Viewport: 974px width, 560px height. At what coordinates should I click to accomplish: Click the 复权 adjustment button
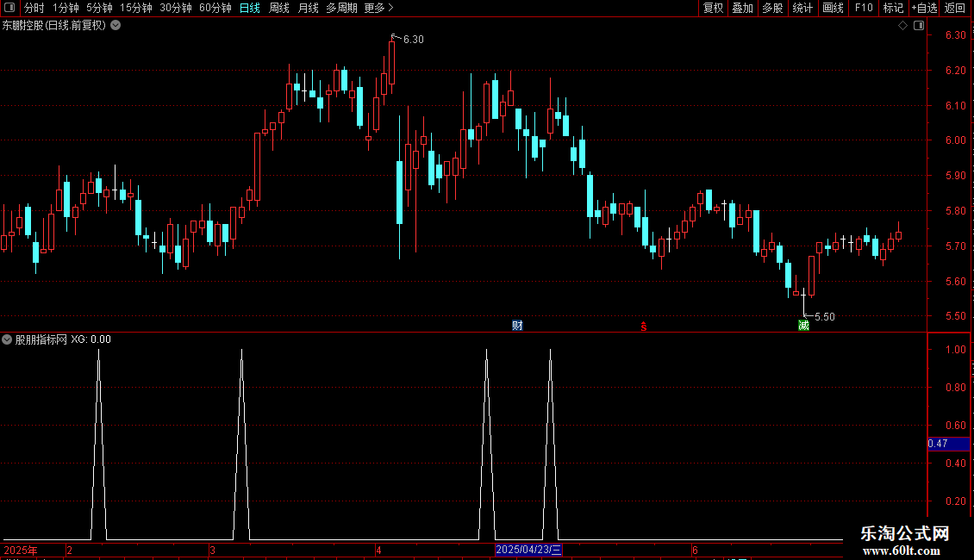[x=713, y=8]
